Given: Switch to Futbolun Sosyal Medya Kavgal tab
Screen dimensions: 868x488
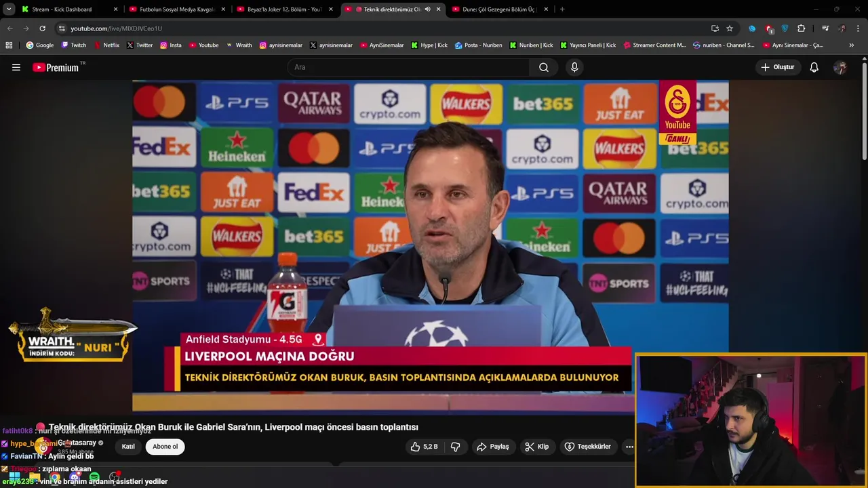Looking at the screenshot, I should coord(177,9).
